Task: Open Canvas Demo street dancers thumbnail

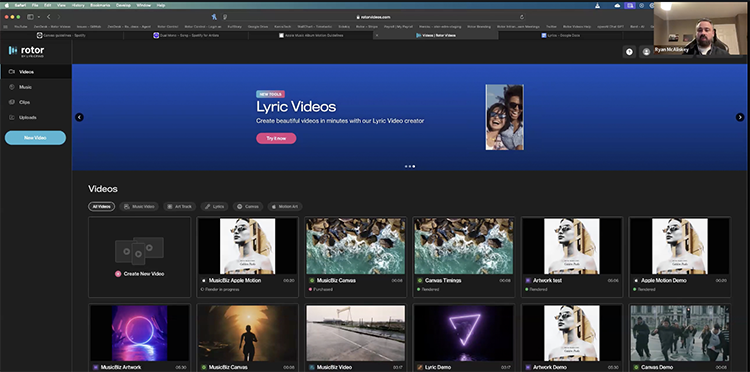Action: pos(680,333)
